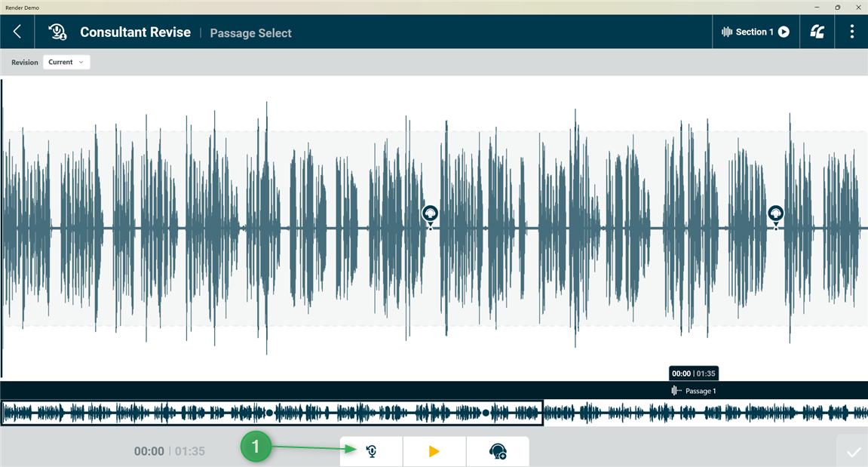868x467 pixels.
Task: Add a consultant note with the headset-plus icon
Action: click(498, 451)
